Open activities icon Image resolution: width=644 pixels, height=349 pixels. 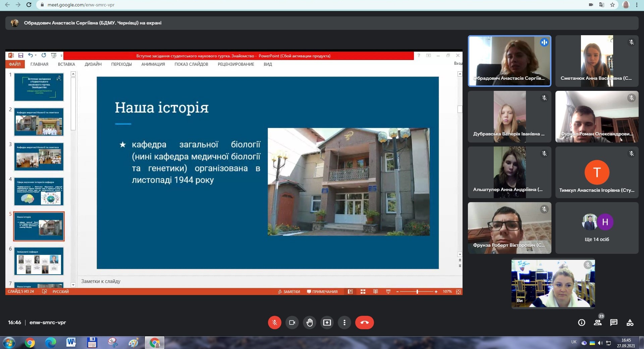click(630, 323)
